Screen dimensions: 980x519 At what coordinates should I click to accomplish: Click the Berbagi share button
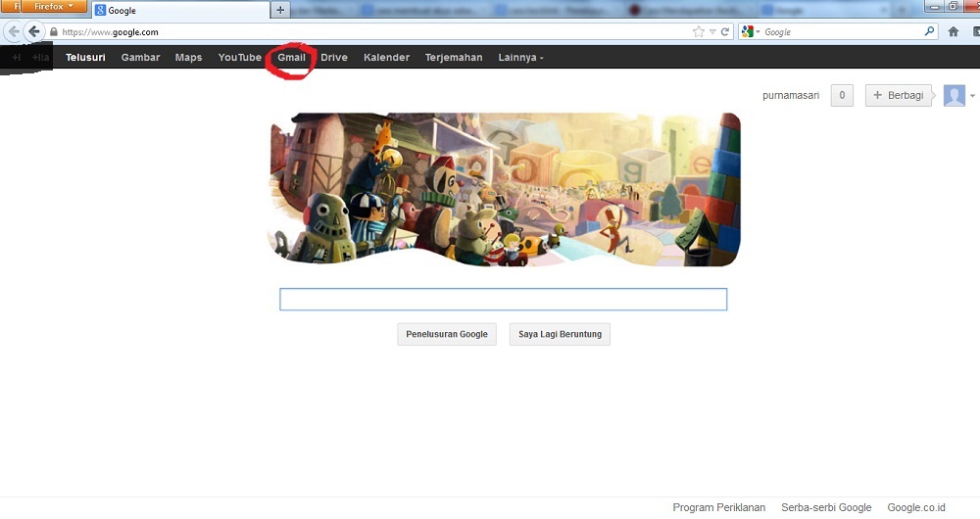coord(899,96)
